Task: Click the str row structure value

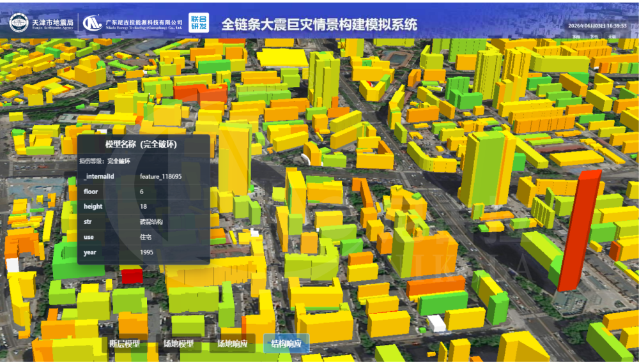Action: point(151,222)
